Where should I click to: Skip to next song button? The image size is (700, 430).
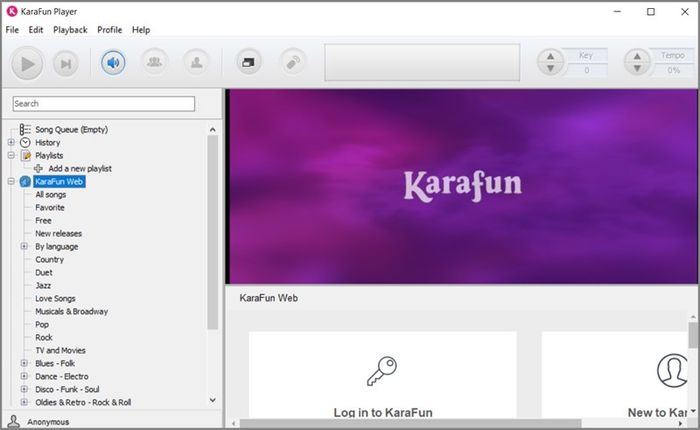click(66, 64)
